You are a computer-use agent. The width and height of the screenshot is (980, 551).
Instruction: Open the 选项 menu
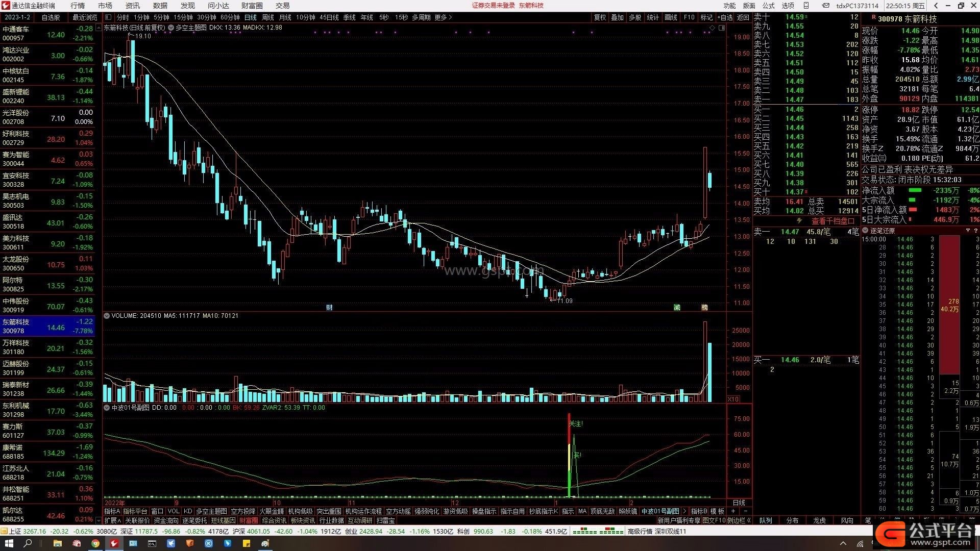[x=788, y=6]
